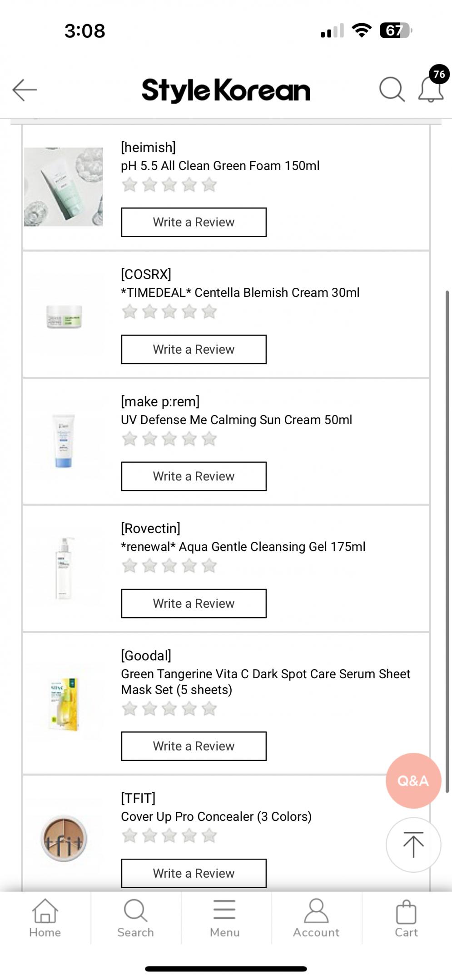Image resolution: width=452 pixels, height=980 pixels.
Task: Write a review for COSRX Centella Cream
Action: coord(194,350)
